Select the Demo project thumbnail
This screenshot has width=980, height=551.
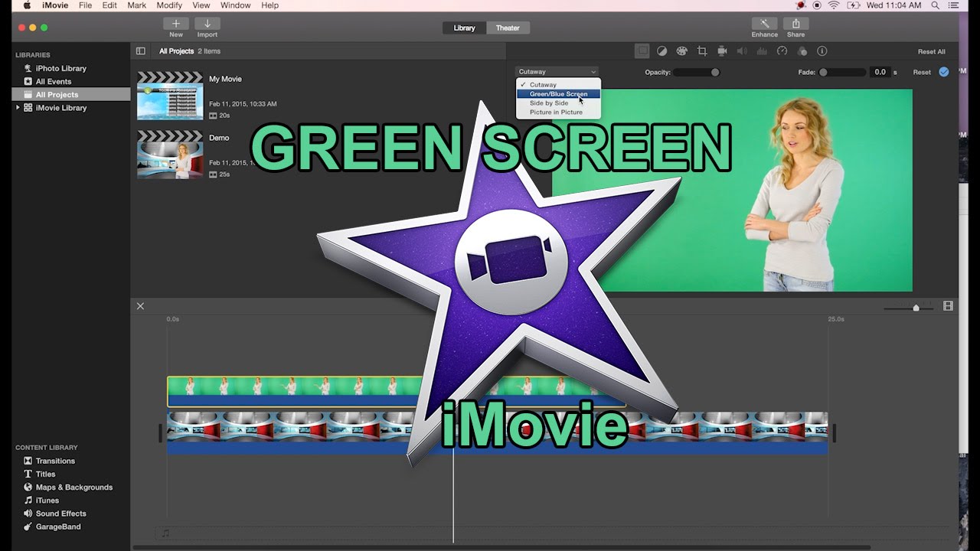[170, 155]
